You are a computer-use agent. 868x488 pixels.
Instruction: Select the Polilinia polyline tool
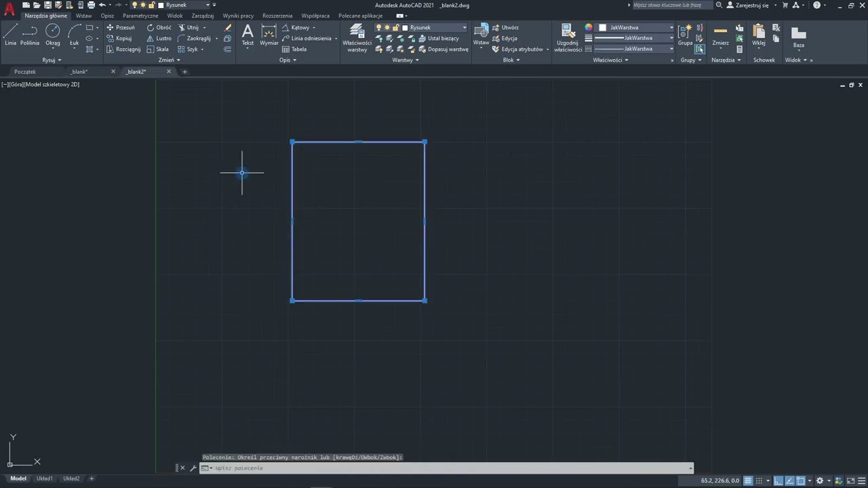[x=29, y=35]
